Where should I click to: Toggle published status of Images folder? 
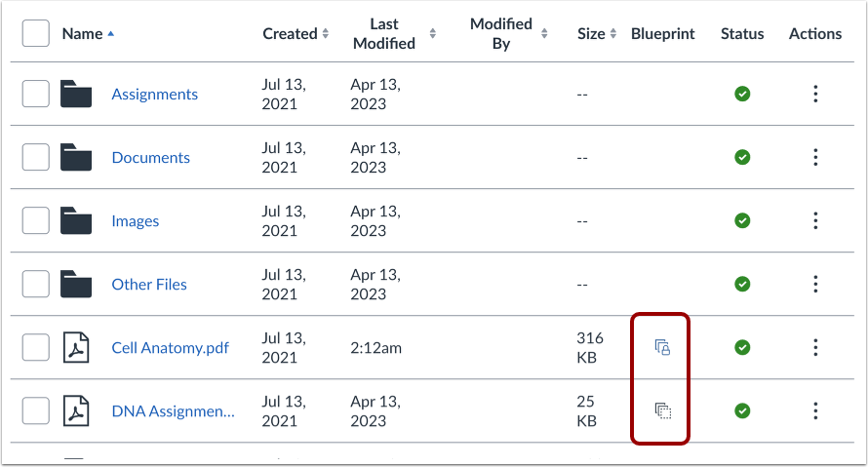click(742, 220)
